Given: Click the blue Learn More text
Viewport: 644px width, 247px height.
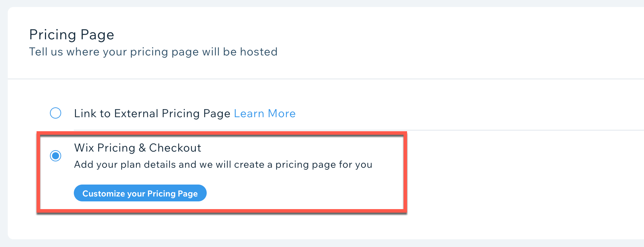Looking at the screenshot, I should pos(265,113).
